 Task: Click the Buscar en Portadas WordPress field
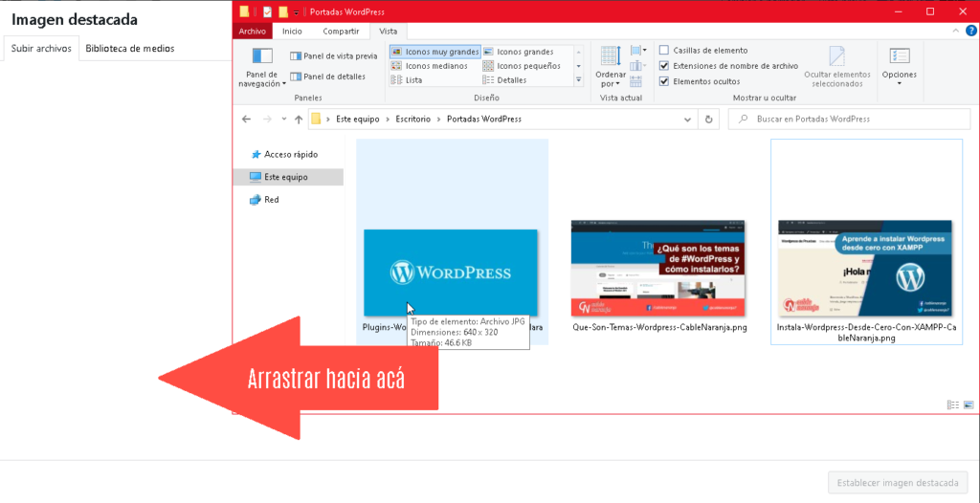coord(850,119)
